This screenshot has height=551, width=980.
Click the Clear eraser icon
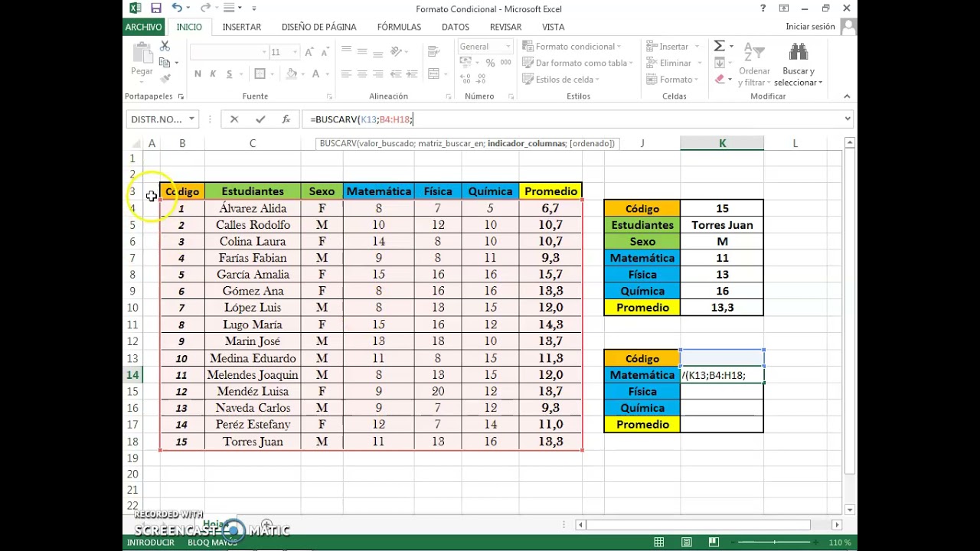click(720, 79)
